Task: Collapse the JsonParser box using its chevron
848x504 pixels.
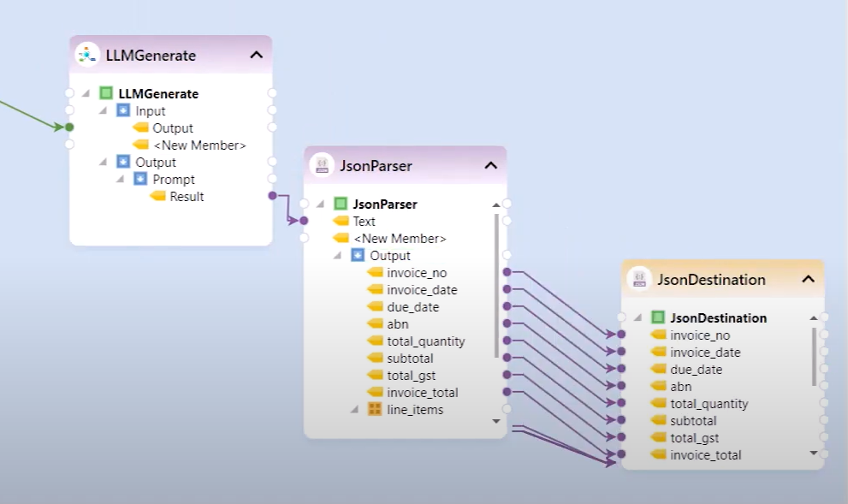Action: click(490, 165)
